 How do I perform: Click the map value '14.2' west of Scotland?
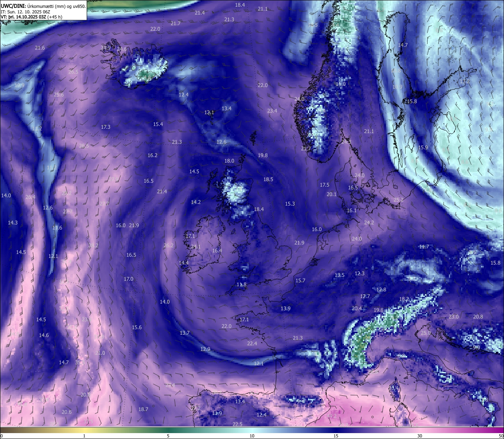(196, 202)
